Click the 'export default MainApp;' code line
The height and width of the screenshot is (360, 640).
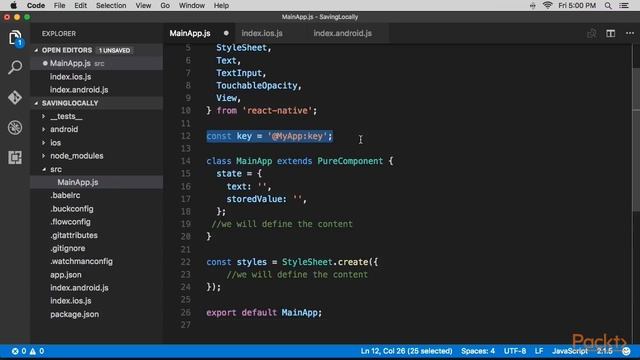[264, 313]
